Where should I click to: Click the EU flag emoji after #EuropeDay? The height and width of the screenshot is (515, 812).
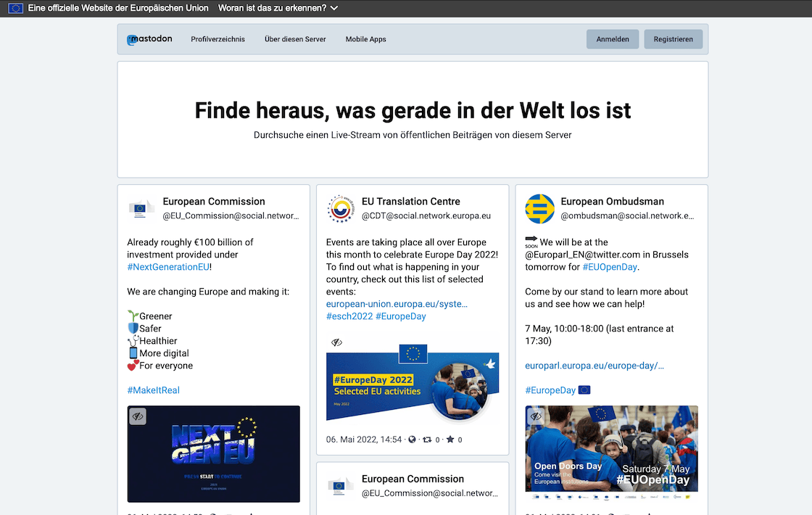pyautogui.click(x=584, y=390)
